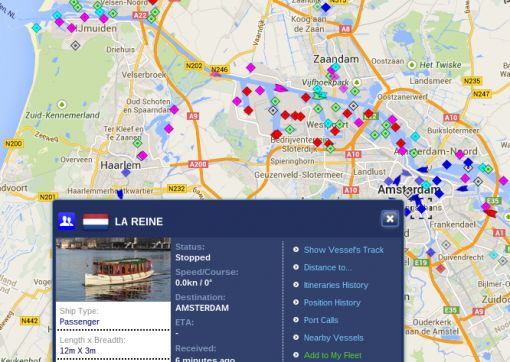Select blue diamond marker above E19 sign

point(431,252)
